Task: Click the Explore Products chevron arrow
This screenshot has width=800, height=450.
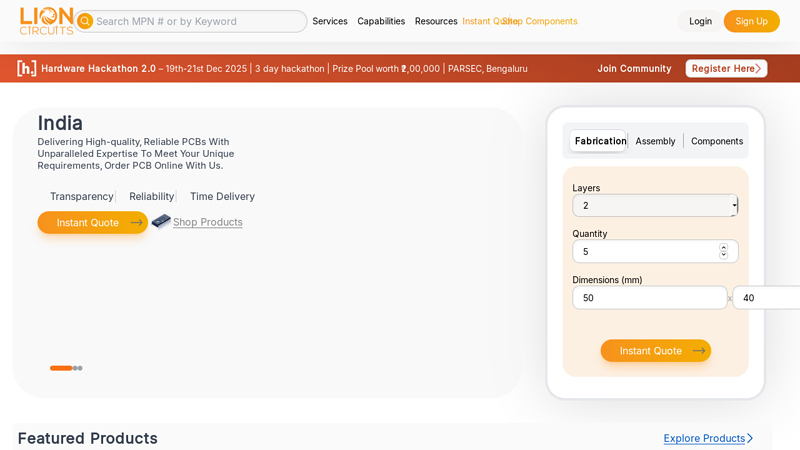Action: pos(750,438)
